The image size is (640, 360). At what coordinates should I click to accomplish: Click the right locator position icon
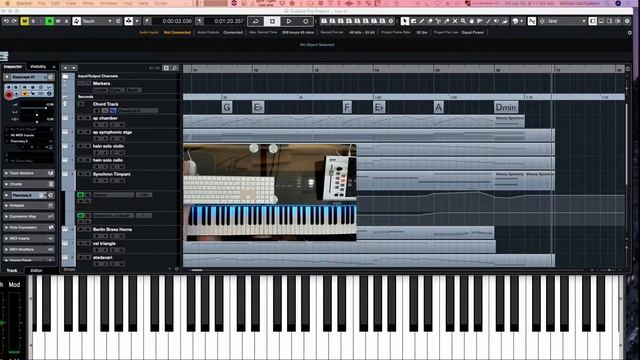[x=199, y=21]
